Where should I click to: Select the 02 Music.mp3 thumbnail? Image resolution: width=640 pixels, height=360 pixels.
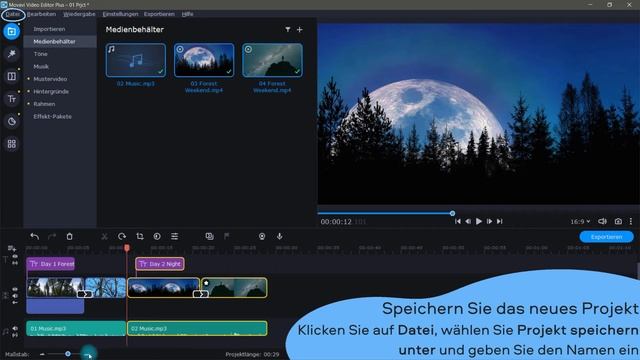pos(136,60)
